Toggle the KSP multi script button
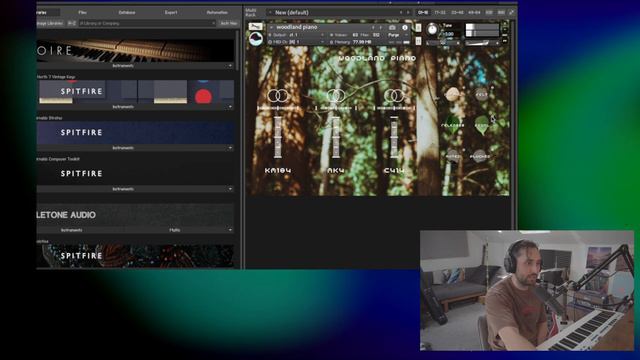The height and width of the screenshot is (360, 640). 489,13
